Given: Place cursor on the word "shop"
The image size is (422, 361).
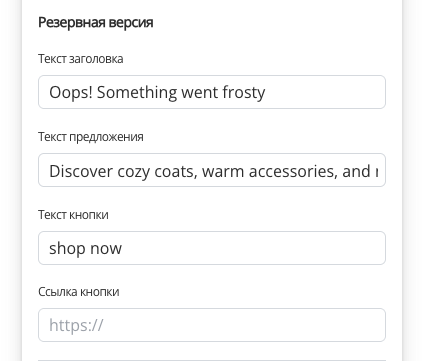Looking at the screenshot, I should (x=67, y=249).
